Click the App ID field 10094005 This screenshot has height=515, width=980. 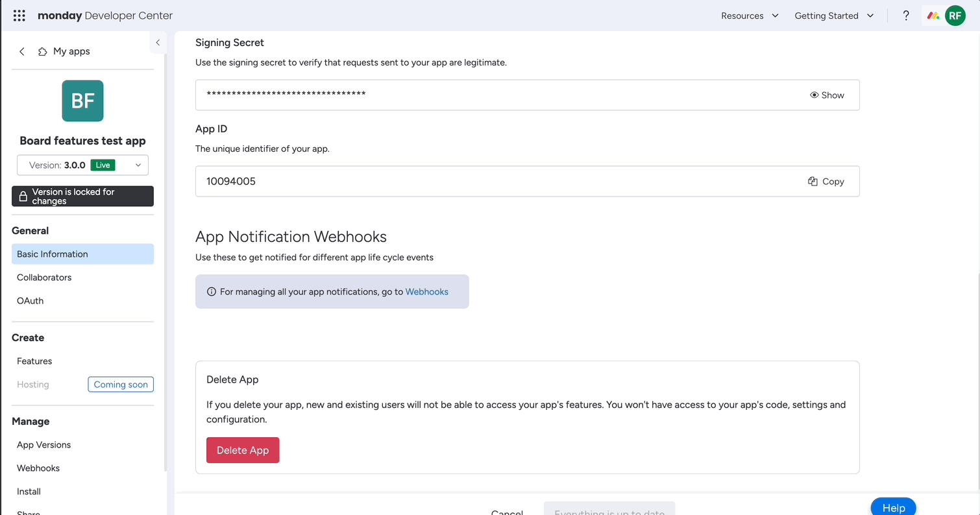point(527,181)
